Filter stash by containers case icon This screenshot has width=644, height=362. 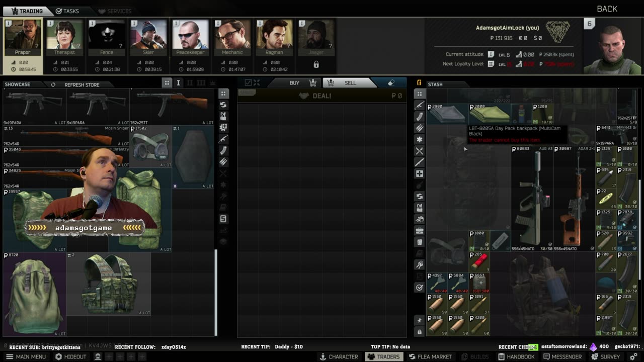pyautogui.click(x=419, y=231)
